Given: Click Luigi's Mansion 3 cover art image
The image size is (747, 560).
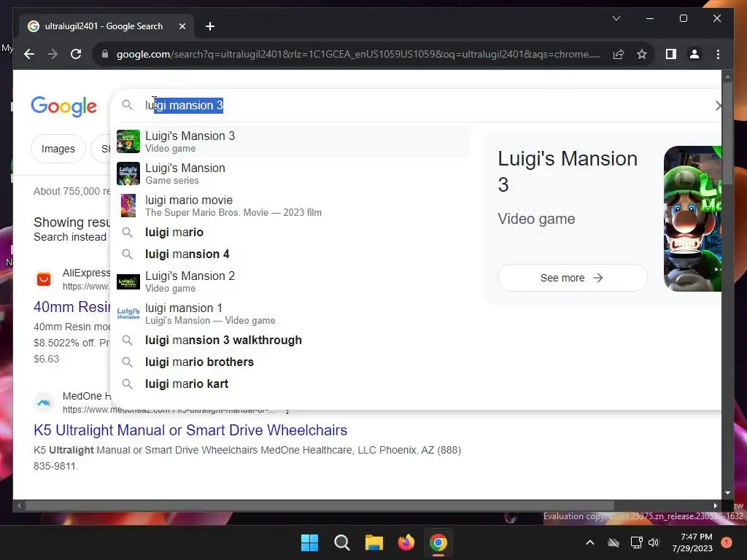Looking at the screenshot, I should coord(692,219).
